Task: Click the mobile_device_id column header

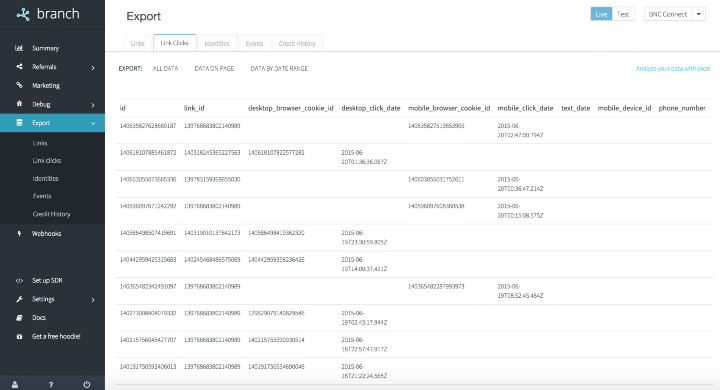Action: pos(624,108)
